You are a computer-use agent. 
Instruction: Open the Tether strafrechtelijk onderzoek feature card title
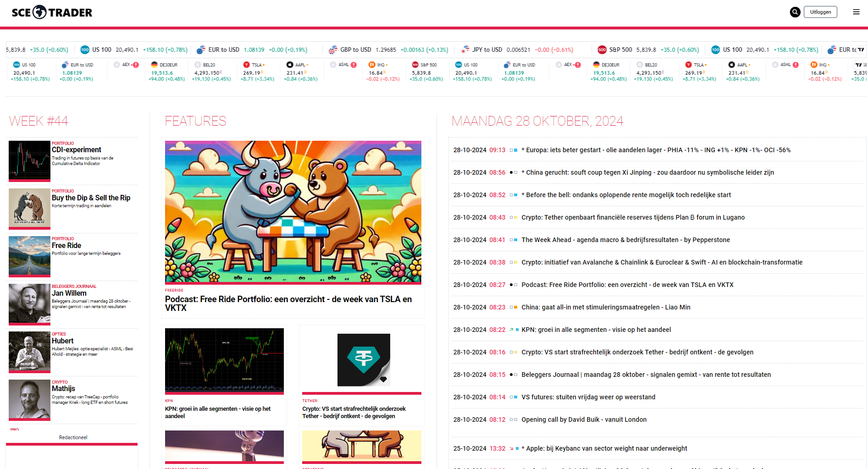pos(354,413)
